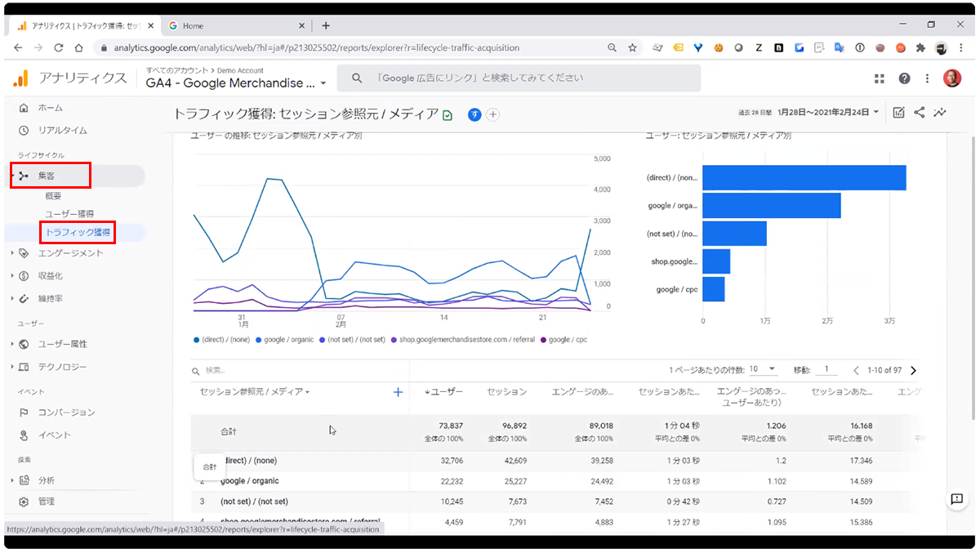Open a new browser tab

pyautogui.click(x=326, y=25)
